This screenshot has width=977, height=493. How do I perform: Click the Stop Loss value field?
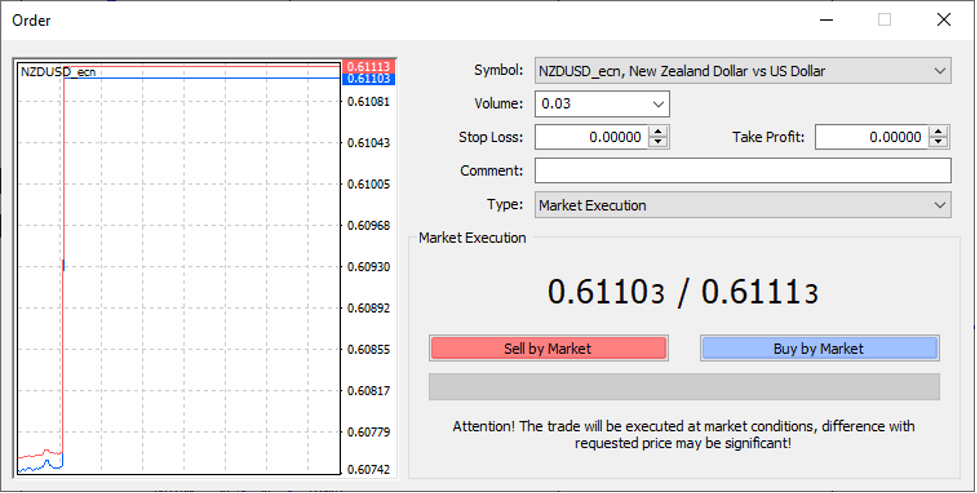point(591,137)
